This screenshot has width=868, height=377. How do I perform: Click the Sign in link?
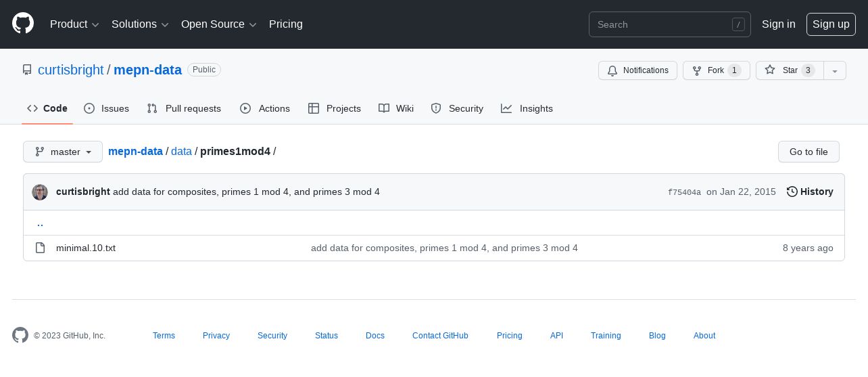click(779, 24)
